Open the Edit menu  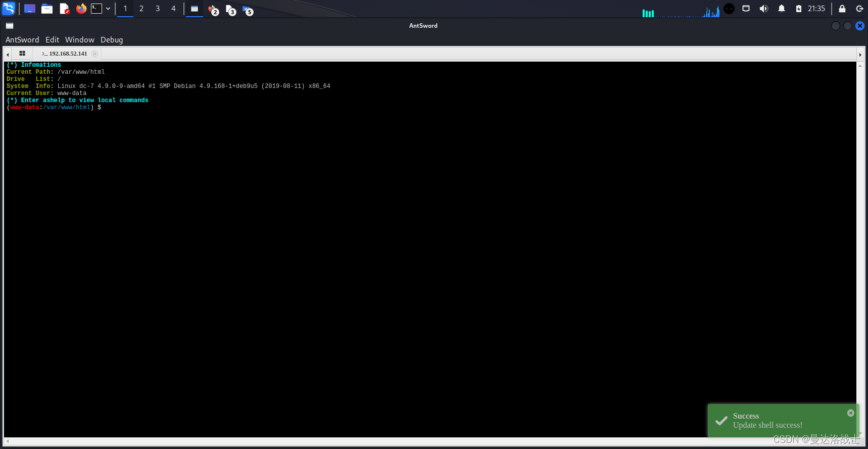click(52, 40)
